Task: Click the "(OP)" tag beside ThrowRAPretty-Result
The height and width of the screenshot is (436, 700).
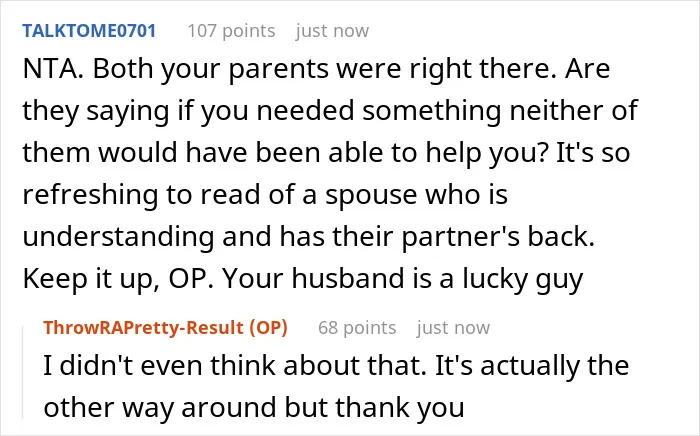Action: click(x=268, y=328)
